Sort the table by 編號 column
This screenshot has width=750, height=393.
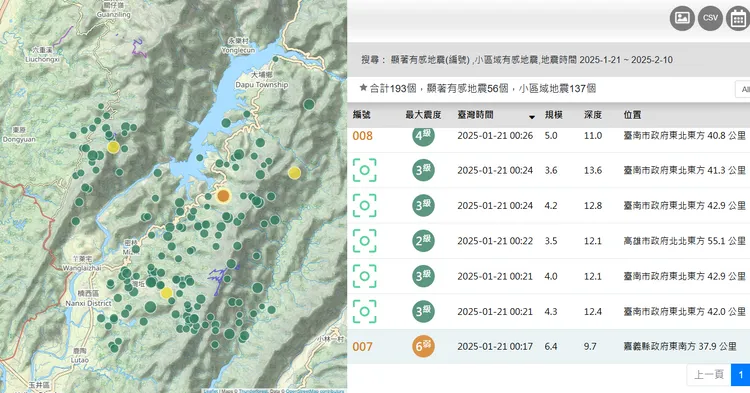pos(362,115)
